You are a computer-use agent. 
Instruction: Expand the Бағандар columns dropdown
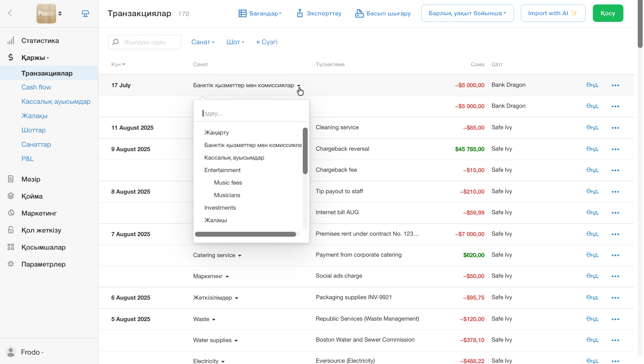coord(260,13)
